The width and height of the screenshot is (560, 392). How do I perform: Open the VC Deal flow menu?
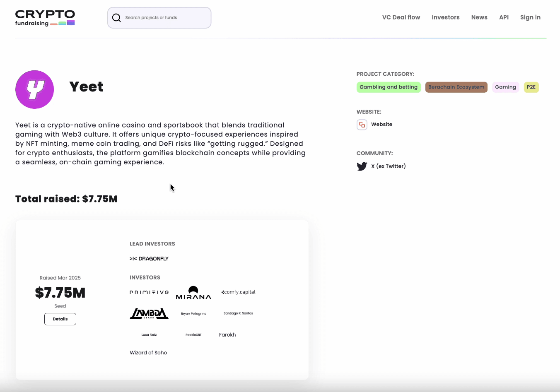(x=401, y=17)
